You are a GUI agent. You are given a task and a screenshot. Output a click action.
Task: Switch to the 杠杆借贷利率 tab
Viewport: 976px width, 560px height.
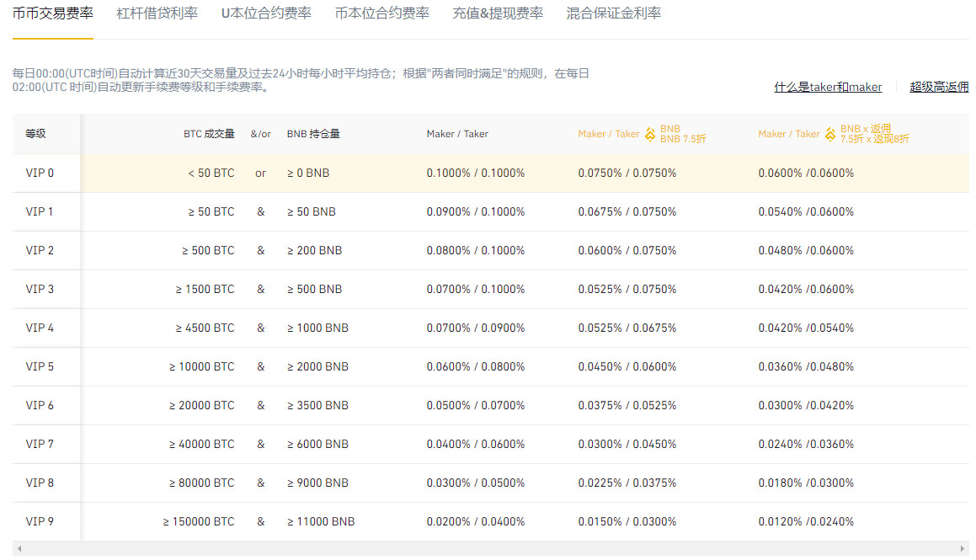tap(157, 13)
